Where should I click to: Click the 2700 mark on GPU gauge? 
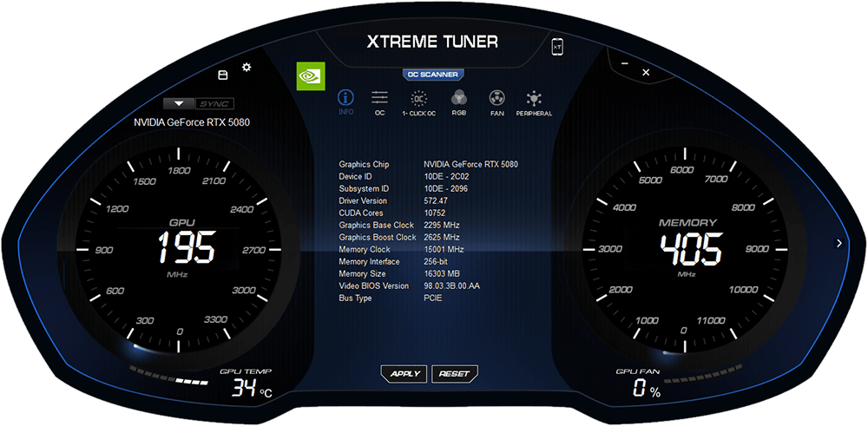[x=254, y=250]
